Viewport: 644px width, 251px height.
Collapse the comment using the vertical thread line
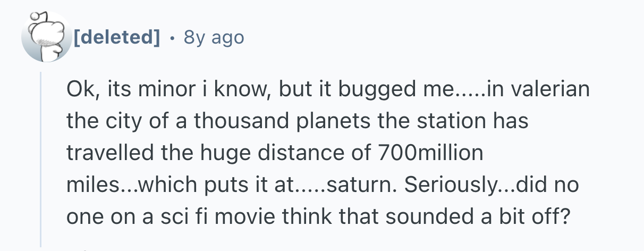click(41, 160)
